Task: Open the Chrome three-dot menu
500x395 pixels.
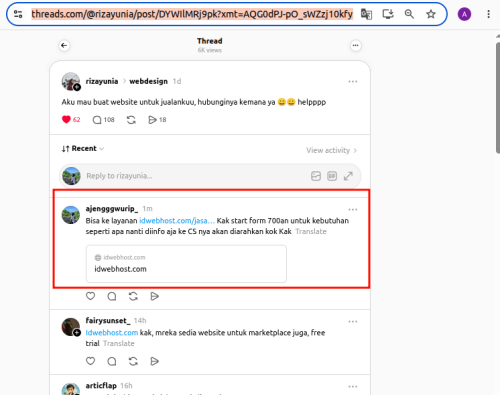Action: (x=488, y=14)
